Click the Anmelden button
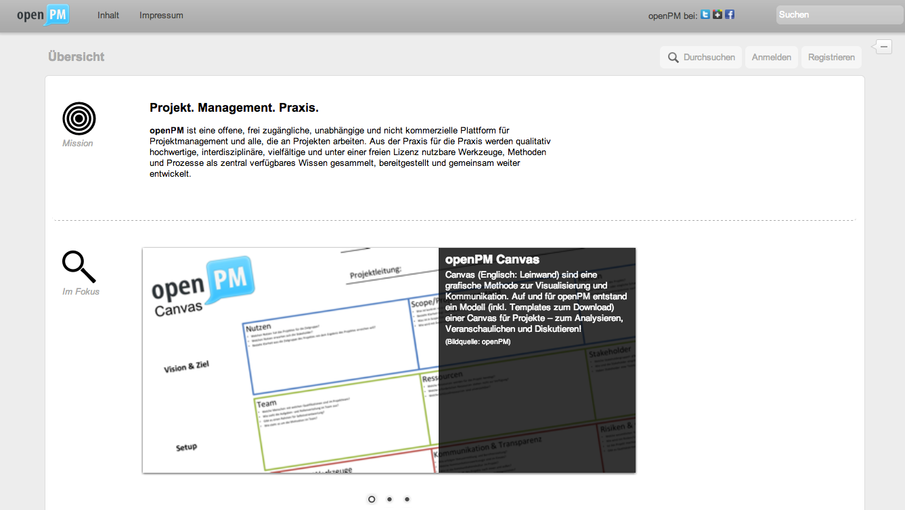Viewport: 905px width, 510px height. tap(771, 58)
